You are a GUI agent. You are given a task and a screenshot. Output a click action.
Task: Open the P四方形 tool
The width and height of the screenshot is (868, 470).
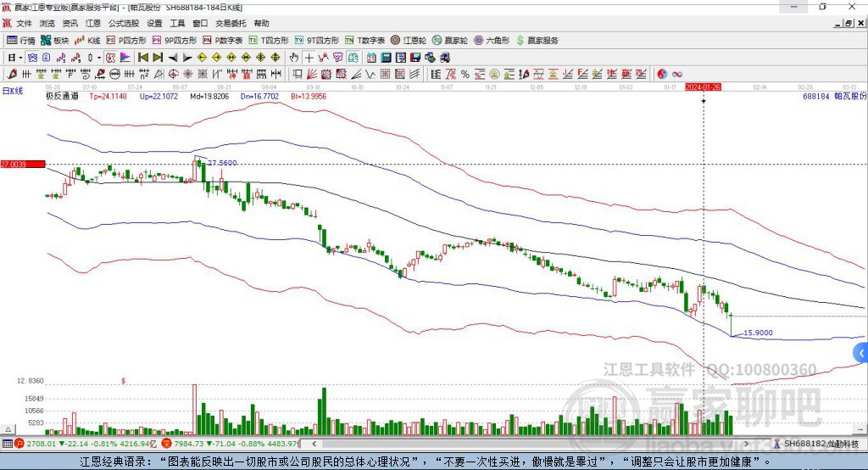[x=125, y=41]
